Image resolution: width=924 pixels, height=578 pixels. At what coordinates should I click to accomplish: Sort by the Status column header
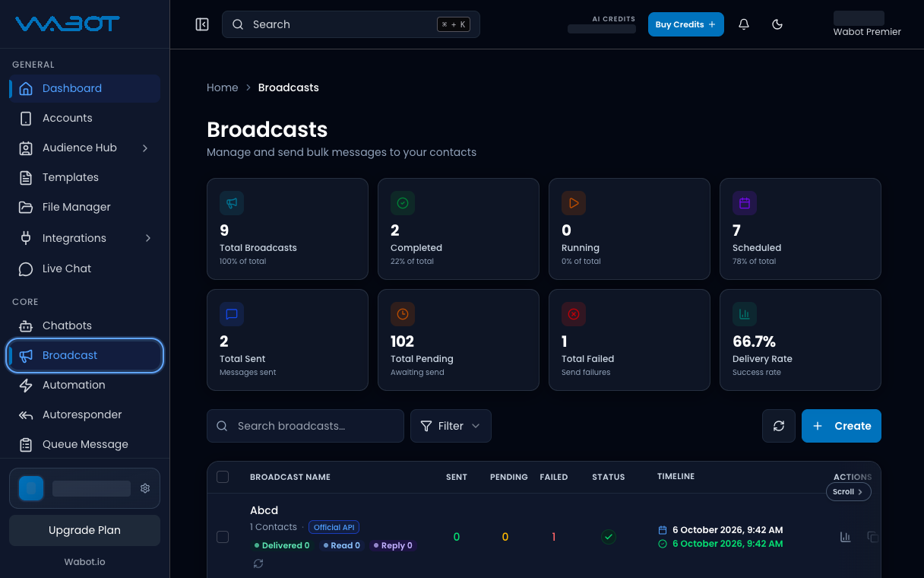click(609, 477)
